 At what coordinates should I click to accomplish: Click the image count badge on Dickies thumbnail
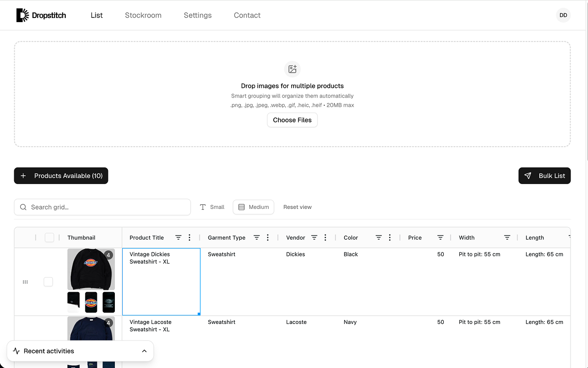coord(108,255)
